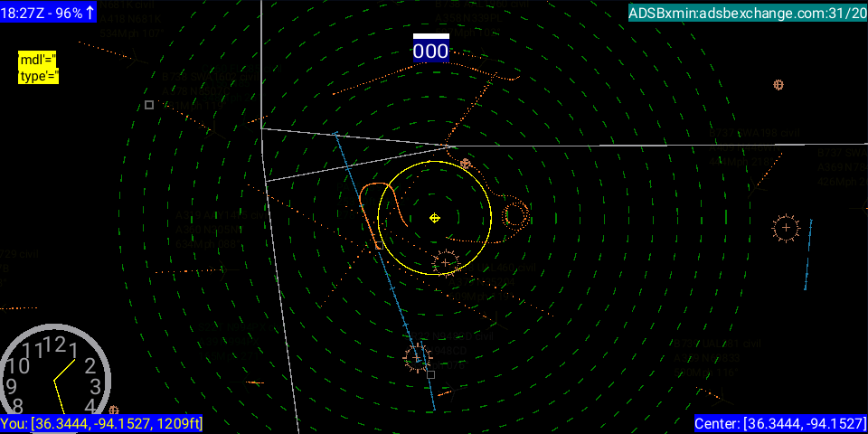868x434 pixels.
Task: Select the orange marker in upper right corner
Action: click(x=778, y=85)
